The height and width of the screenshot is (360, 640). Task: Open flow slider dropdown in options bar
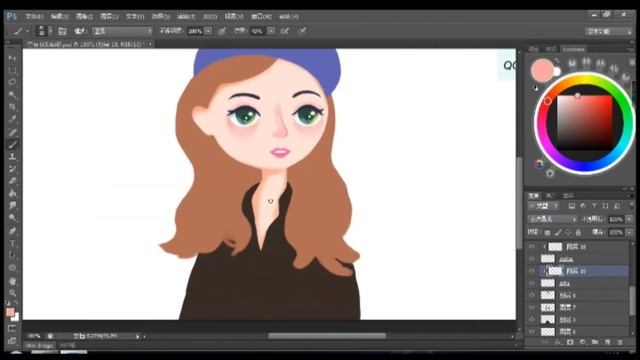click(x=271, y=31)
